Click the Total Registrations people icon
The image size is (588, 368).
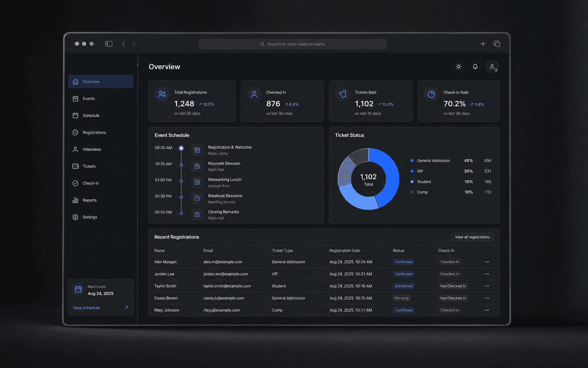pyautogui.click(x=162, y=94)
